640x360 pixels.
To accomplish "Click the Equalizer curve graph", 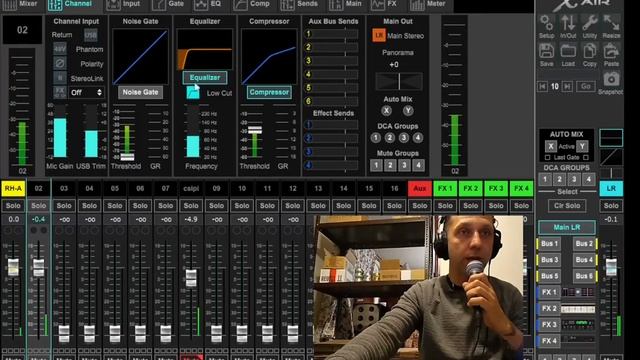I will click(204, 49).
